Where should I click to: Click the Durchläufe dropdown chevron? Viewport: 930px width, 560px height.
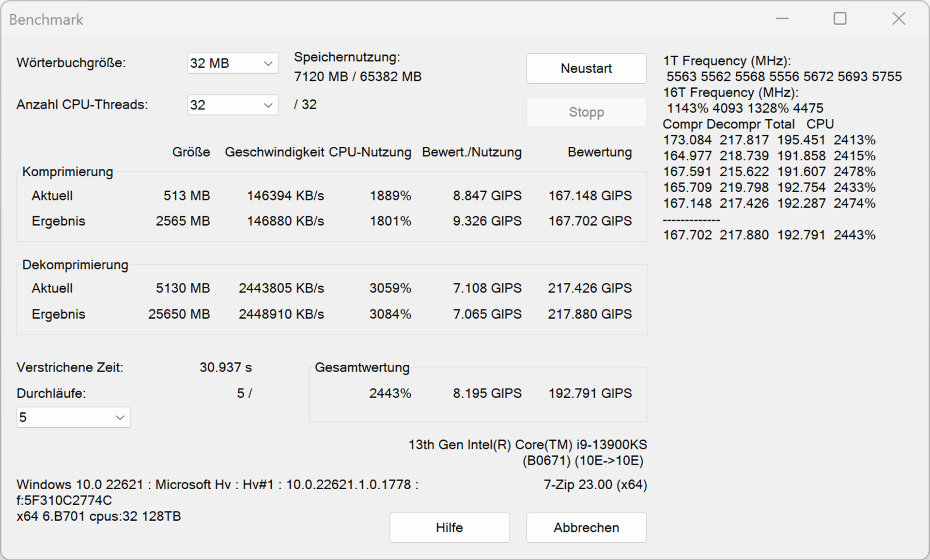(120, 418)
